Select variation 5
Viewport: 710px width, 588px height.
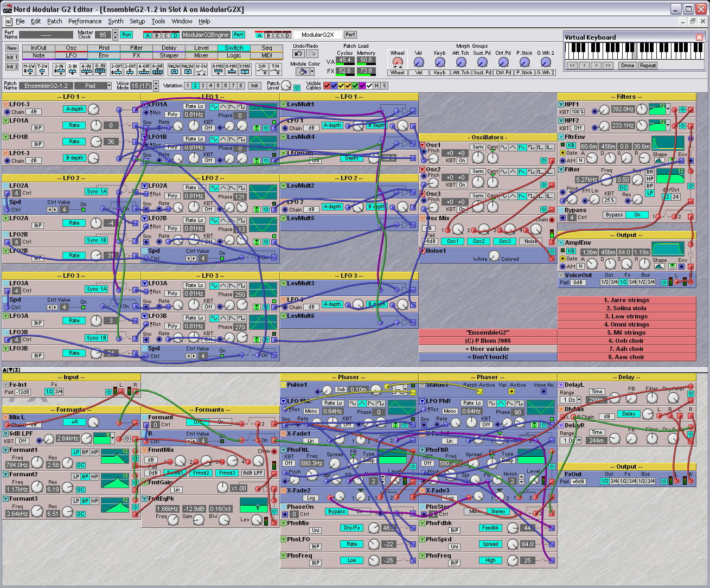point(218,86)
